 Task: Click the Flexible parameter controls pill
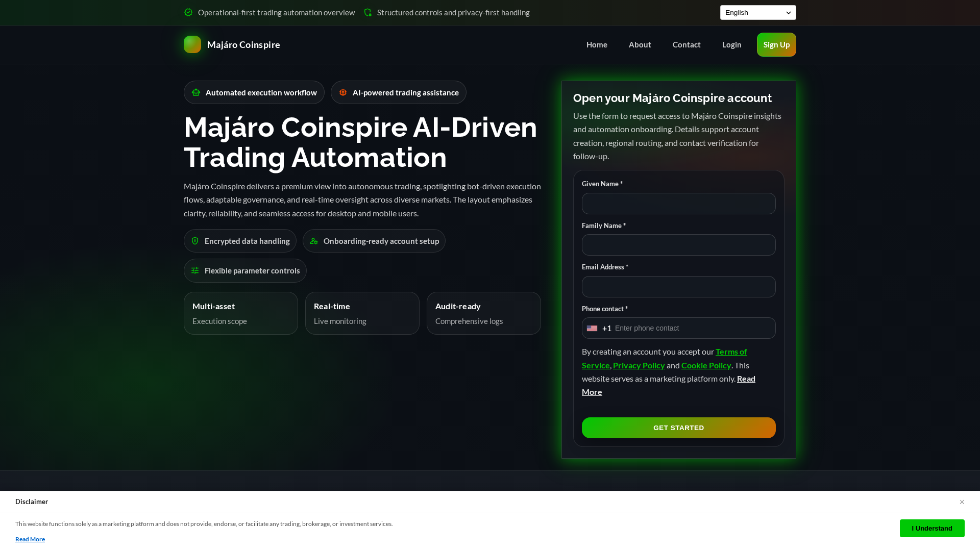click(245, 270)
